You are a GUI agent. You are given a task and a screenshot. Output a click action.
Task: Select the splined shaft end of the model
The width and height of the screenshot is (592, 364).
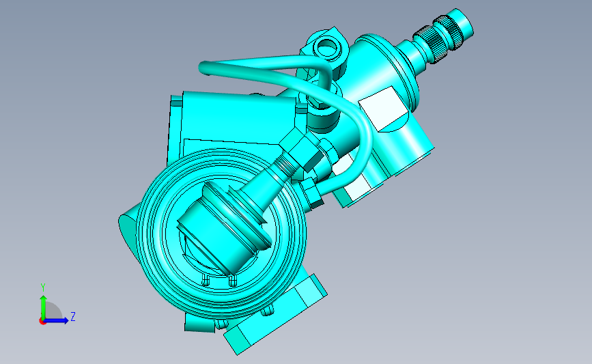(x=442, y=35)
